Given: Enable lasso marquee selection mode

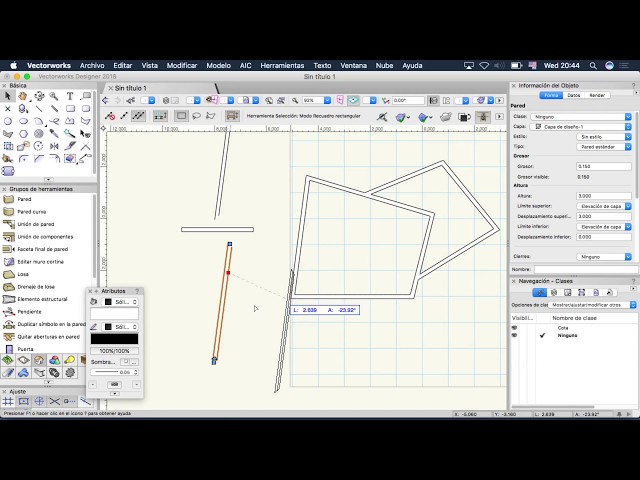Looking at the screenshot, I should click(x=196, y=116).
